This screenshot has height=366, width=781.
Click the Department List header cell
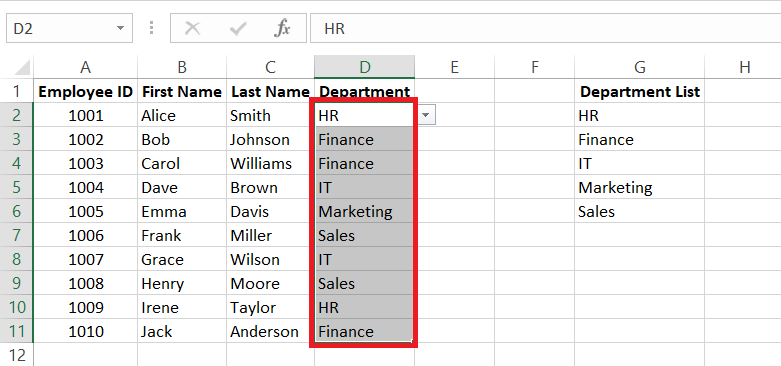tap(640, 91)
